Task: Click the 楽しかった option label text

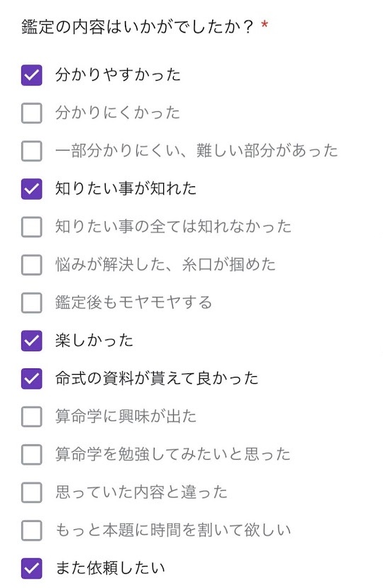Action: click(x=94, y=341)
